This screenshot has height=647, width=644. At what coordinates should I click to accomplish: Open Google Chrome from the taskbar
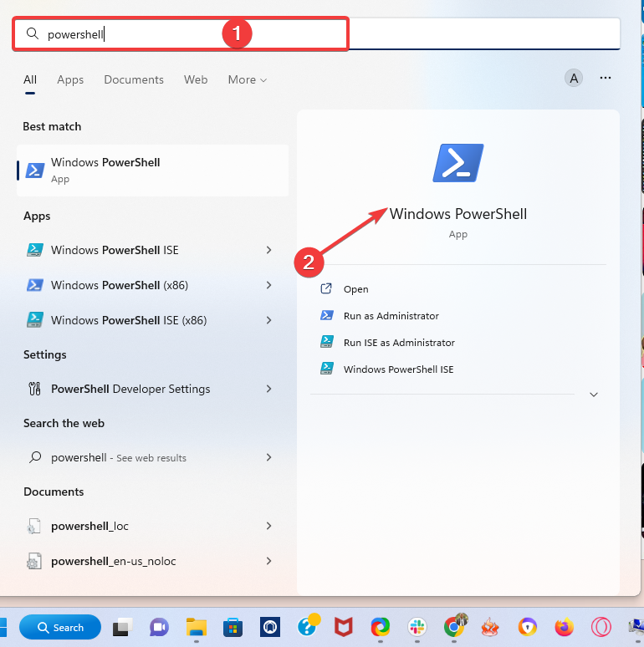[454, 626]
